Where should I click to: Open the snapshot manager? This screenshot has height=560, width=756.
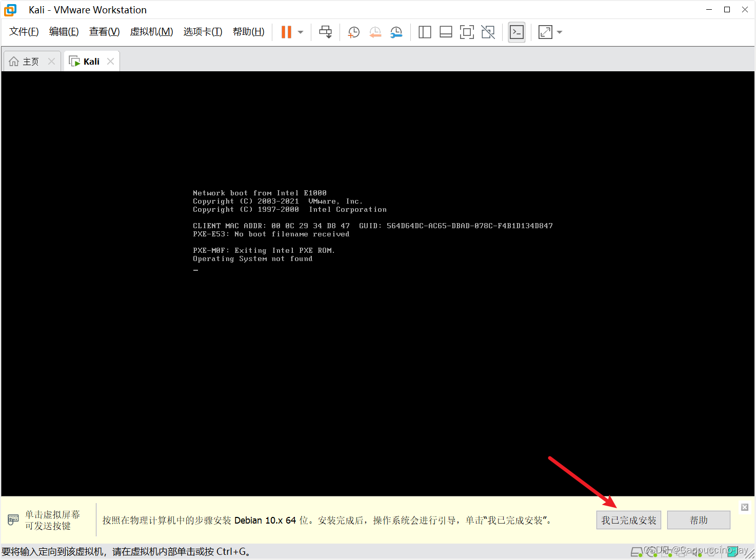(396, 32)
